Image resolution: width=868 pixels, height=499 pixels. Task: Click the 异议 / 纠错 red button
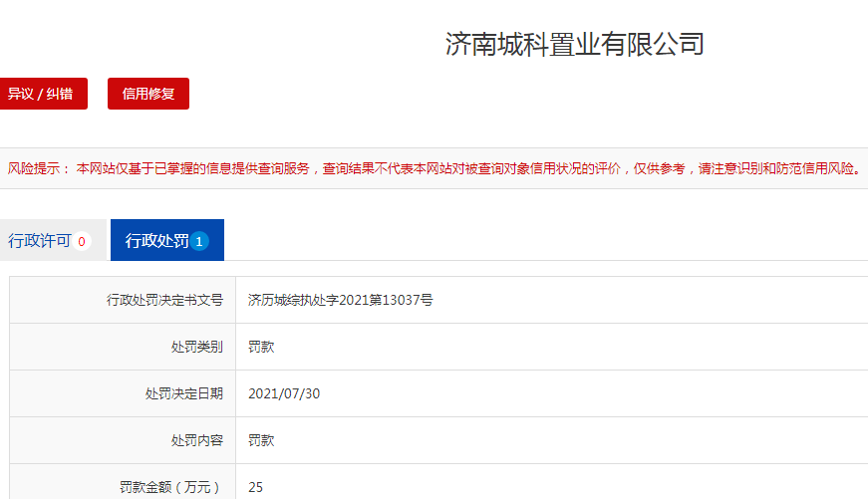click(x=43, y=94)
